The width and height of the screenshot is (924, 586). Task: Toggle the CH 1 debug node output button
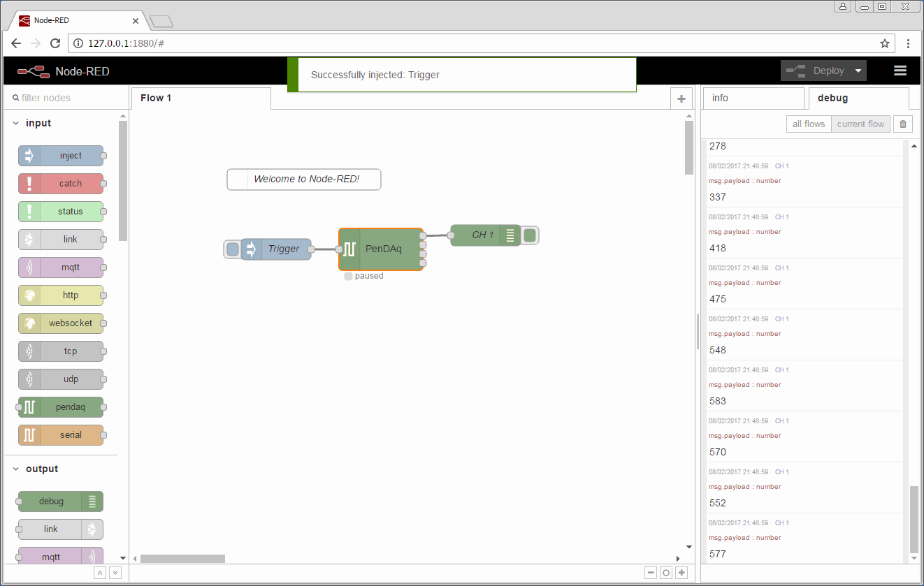click(530, 235)
